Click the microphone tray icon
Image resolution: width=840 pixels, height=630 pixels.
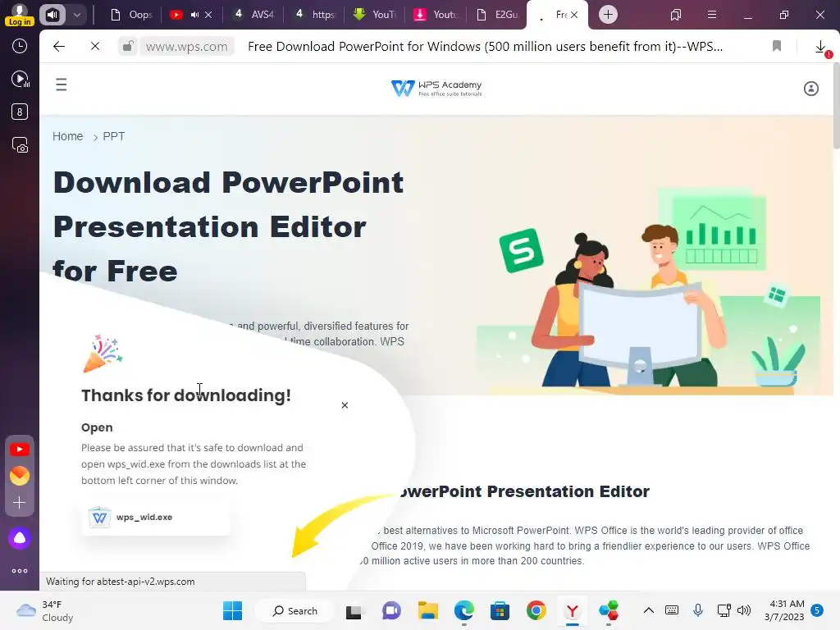(698, 610)
